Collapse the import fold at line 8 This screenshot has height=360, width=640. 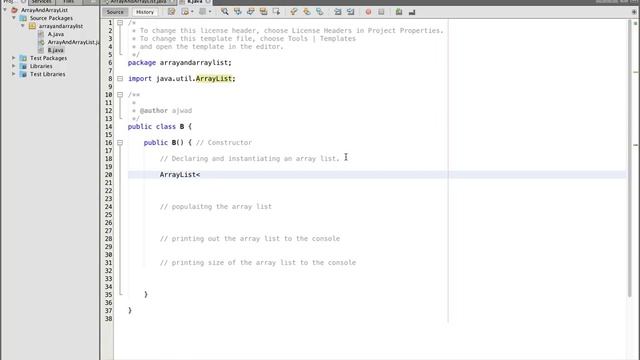pyautogui.click(x=120, y=78)
